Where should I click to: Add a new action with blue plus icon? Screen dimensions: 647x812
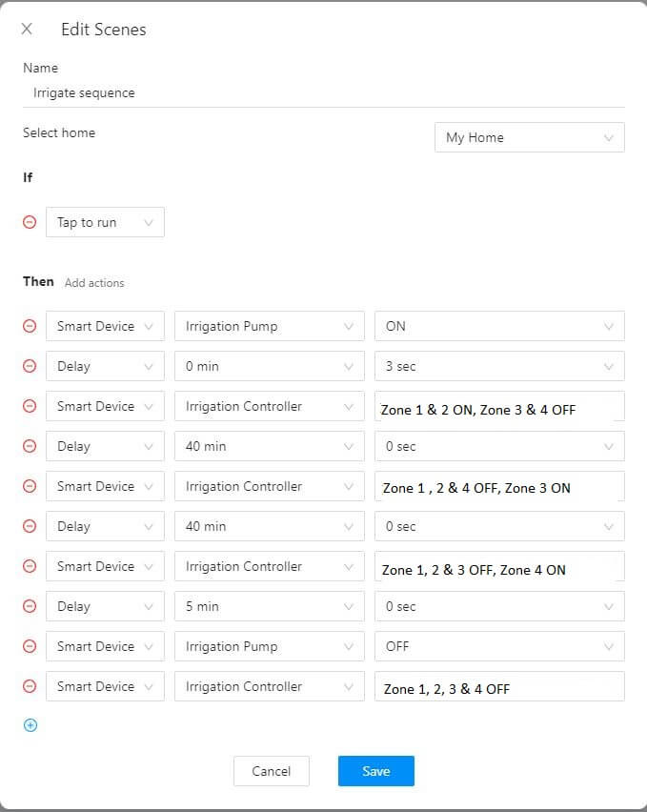[30, 725]
